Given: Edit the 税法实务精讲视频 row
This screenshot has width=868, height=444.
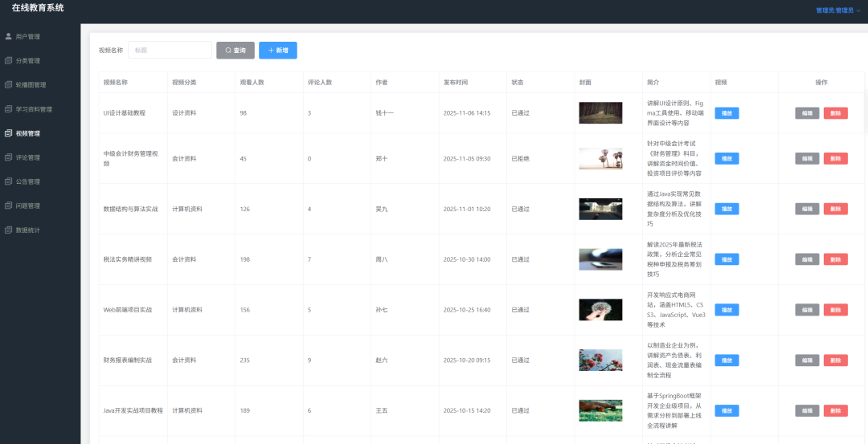Looking at the screenshot, I should [x=807, y=259].
